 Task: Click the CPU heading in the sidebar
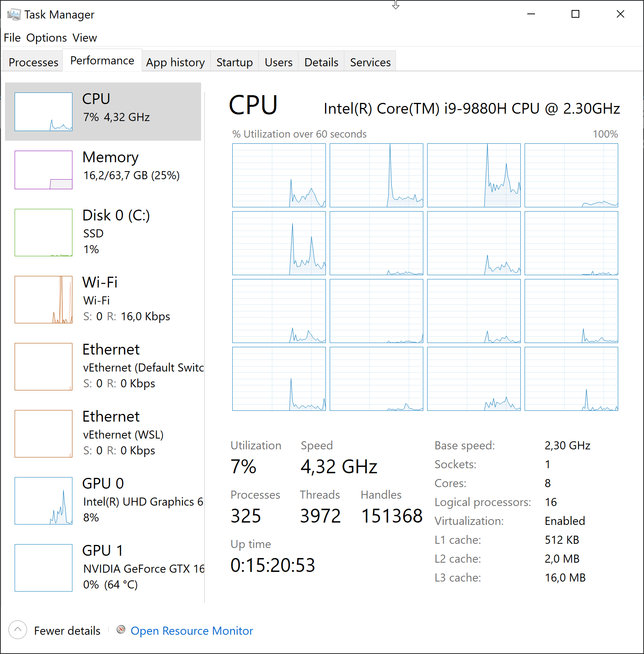click(x=96, y=99)
